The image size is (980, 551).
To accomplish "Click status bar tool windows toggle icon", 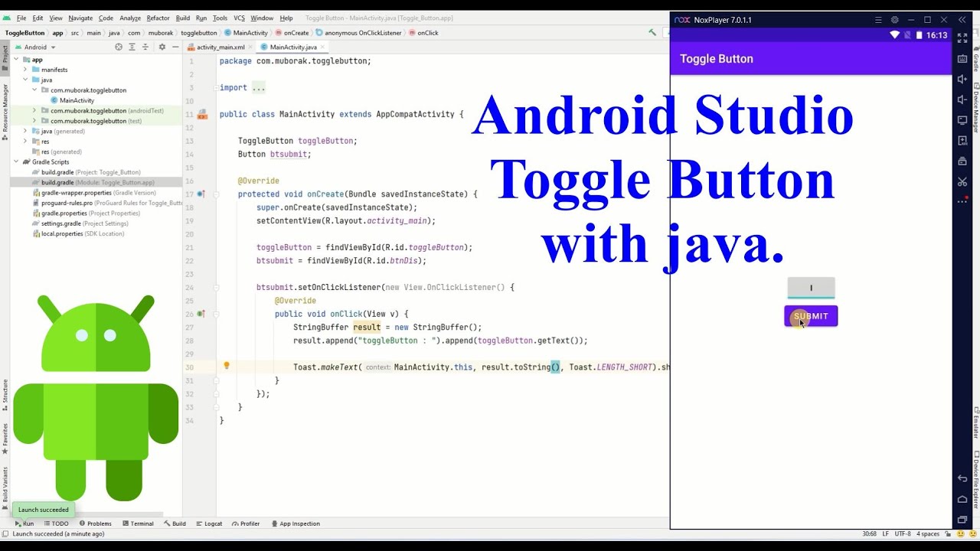I will point(5,534).
